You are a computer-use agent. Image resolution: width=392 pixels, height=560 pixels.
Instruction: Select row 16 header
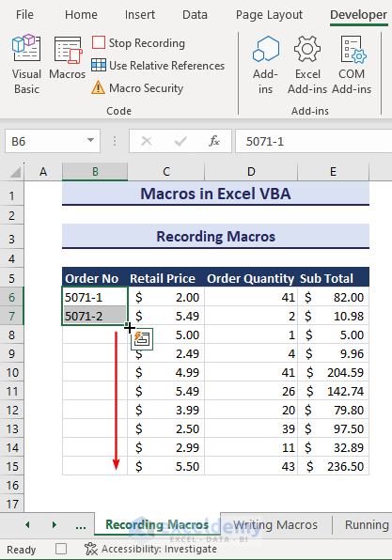coord(12,486)
